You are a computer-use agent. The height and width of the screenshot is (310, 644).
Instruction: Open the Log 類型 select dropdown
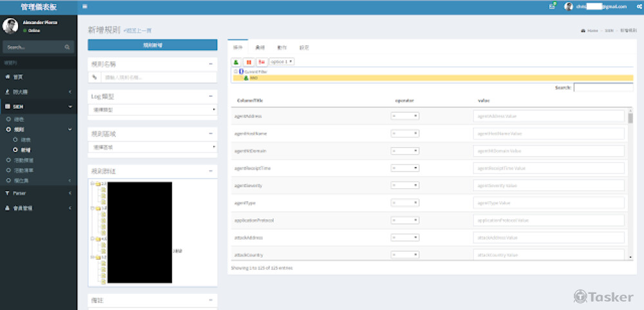point(152,110)
